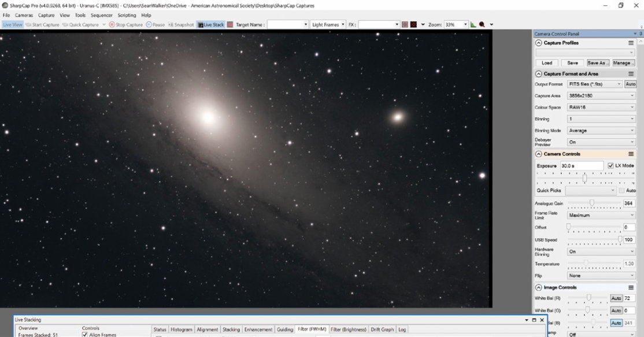Click the Manage profiles button

(623, 63)
